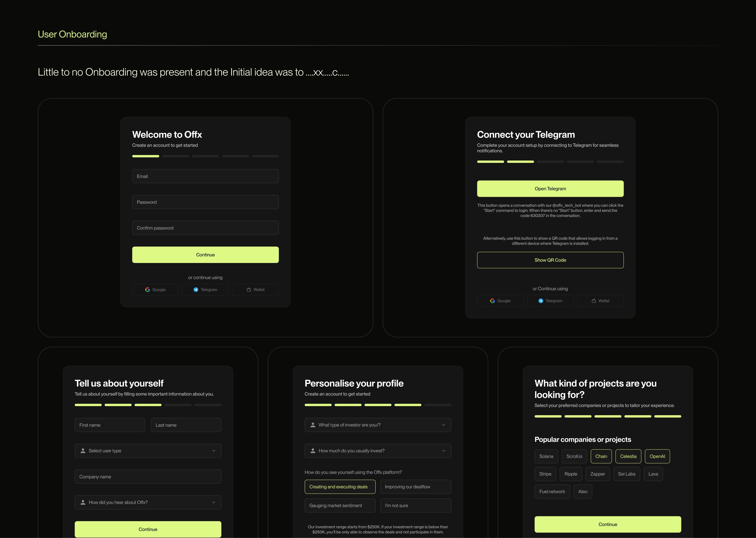
Task: Click Telegram icon under 'or Continue using'
Action: pos(541,301)
